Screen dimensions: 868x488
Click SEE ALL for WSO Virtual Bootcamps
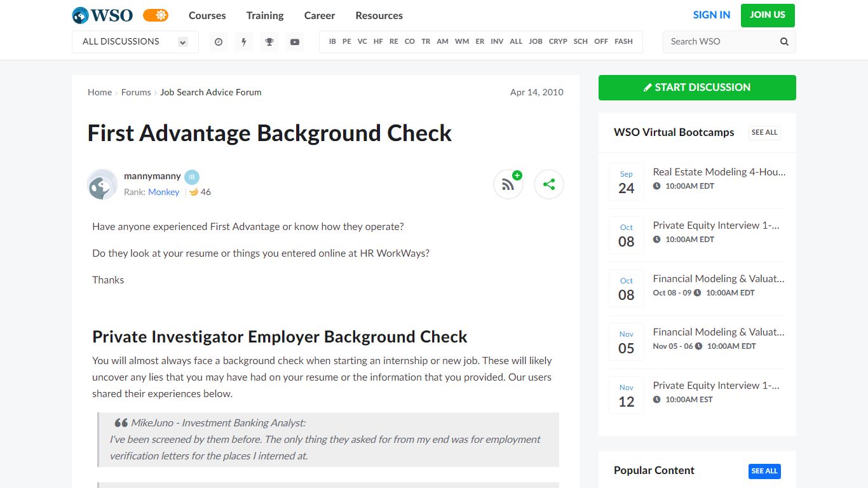[x=764, y=132]
